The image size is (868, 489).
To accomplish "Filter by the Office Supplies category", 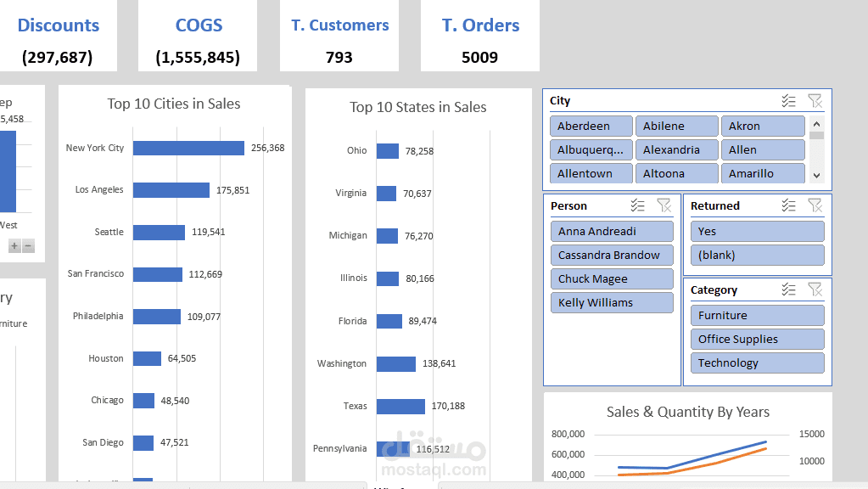I will click(x=758, y=340).
